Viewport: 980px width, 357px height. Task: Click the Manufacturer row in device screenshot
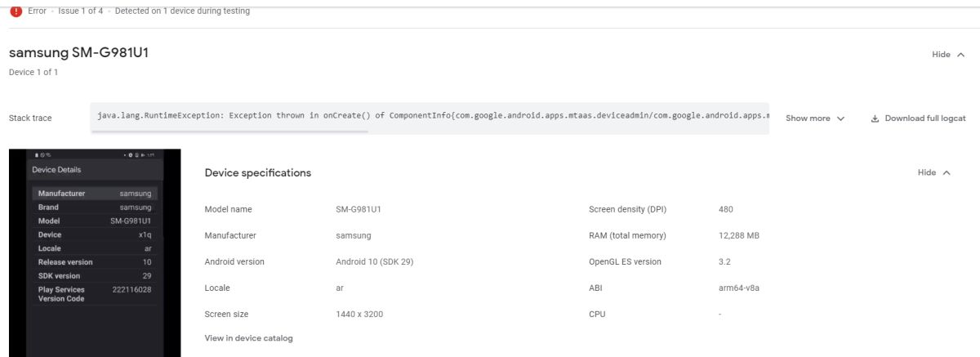click(95, 194)
